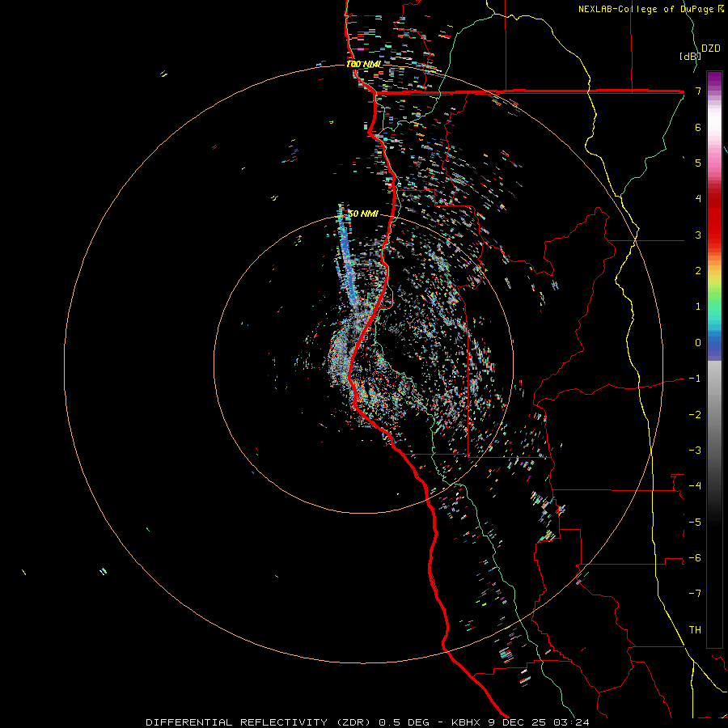The height and width of the screenshot is (728, 728).
Task: Click the 7 dB scale value
Action: tap(698, 91)
